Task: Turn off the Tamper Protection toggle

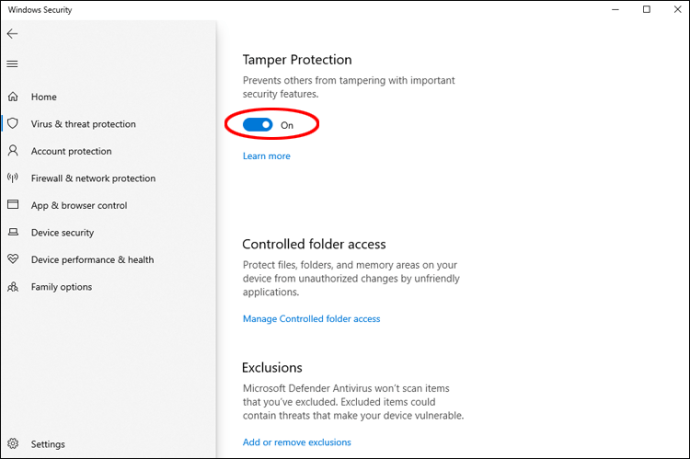Action: pyautogui.click(x=259, y=125)
